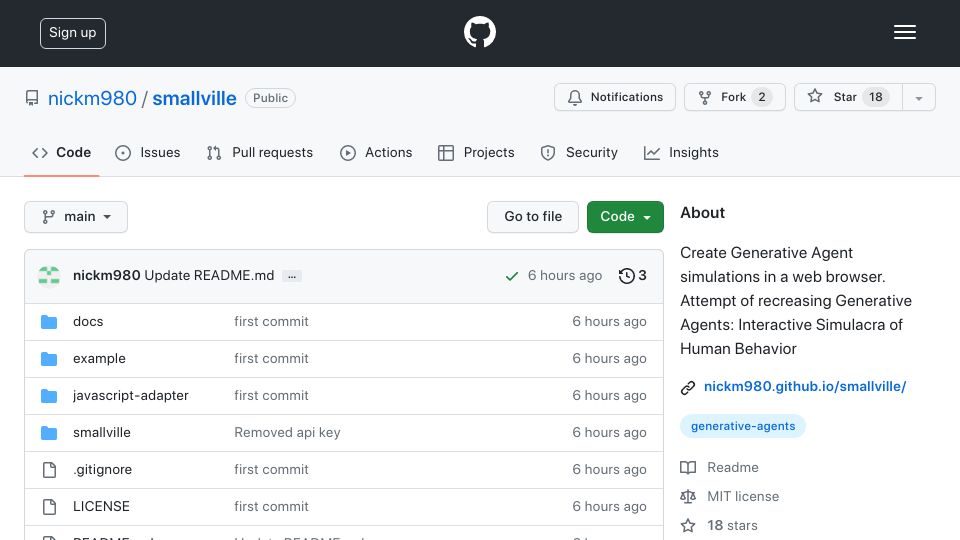Click the example folder icon
The image size is (960, 540).
coord(49,359)
